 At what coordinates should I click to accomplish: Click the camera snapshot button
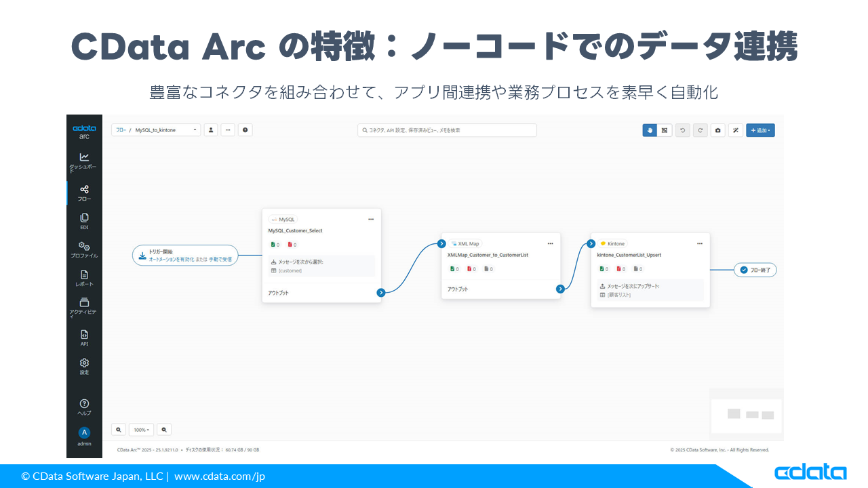[x=718, y=130]
